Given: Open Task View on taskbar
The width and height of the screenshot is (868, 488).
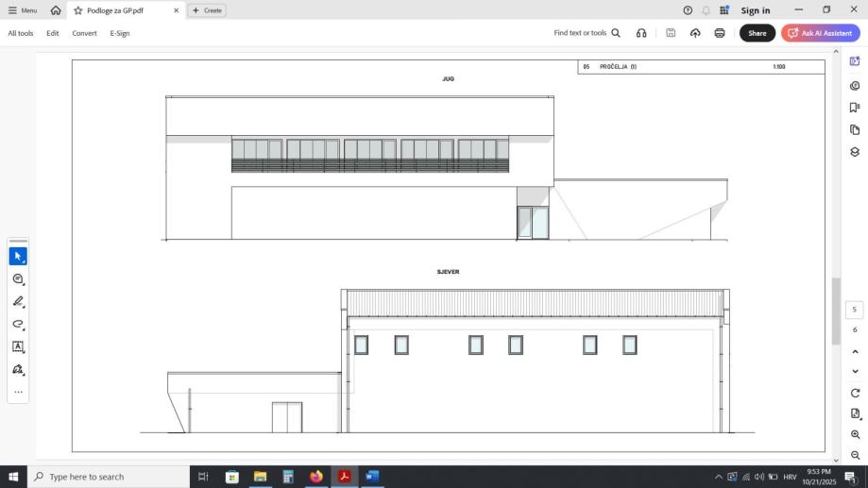Looking at the screenshot, I should [x=203, y=477].
